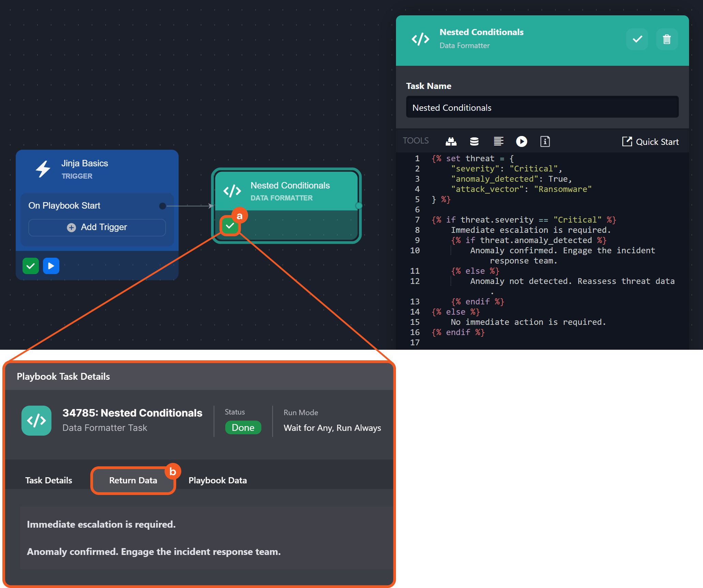Click Add Trigger button
The height and width of the screenshot is (588, 703).
tap(97, 227)
